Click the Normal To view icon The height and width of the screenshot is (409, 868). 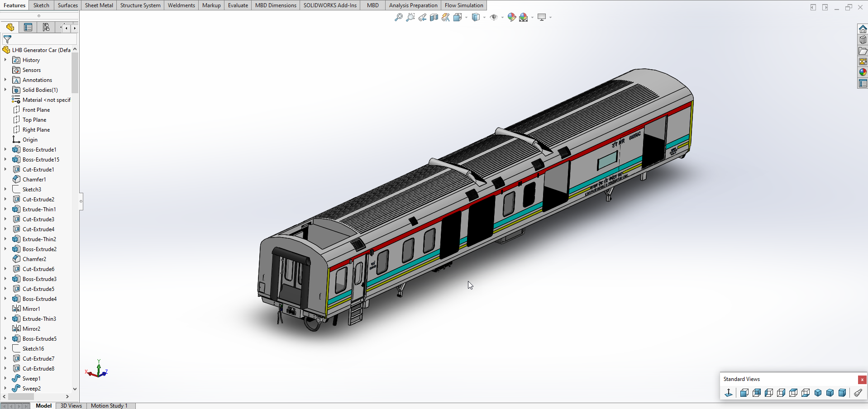click(x=729, y=393)
